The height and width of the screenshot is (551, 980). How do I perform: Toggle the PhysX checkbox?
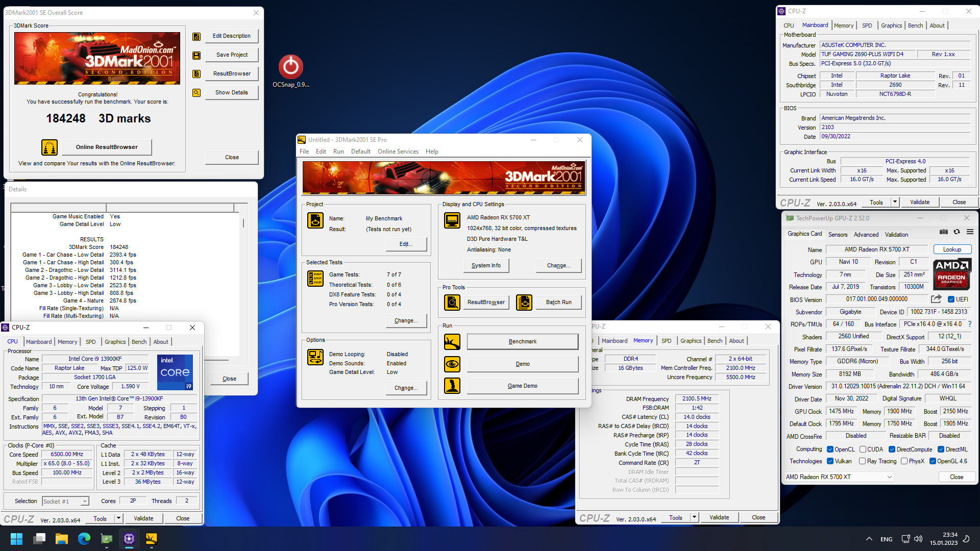point(904,461)
